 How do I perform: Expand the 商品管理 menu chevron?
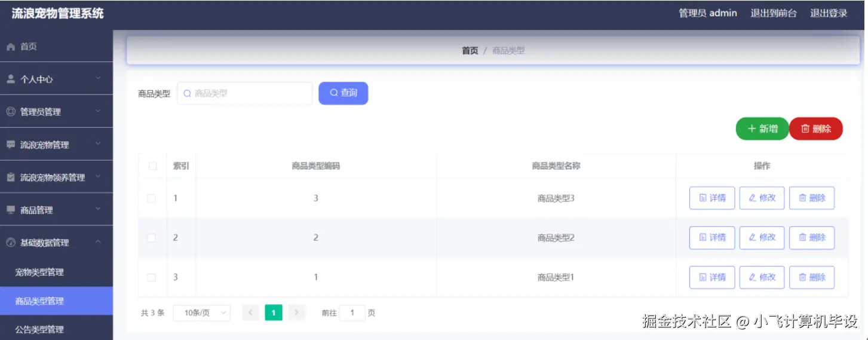pos(99,209)
